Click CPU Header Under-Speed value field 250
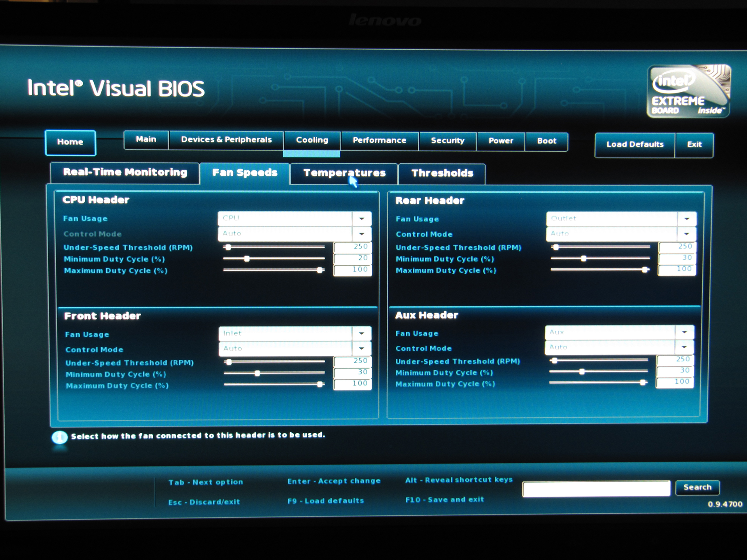 coord(352,247)
